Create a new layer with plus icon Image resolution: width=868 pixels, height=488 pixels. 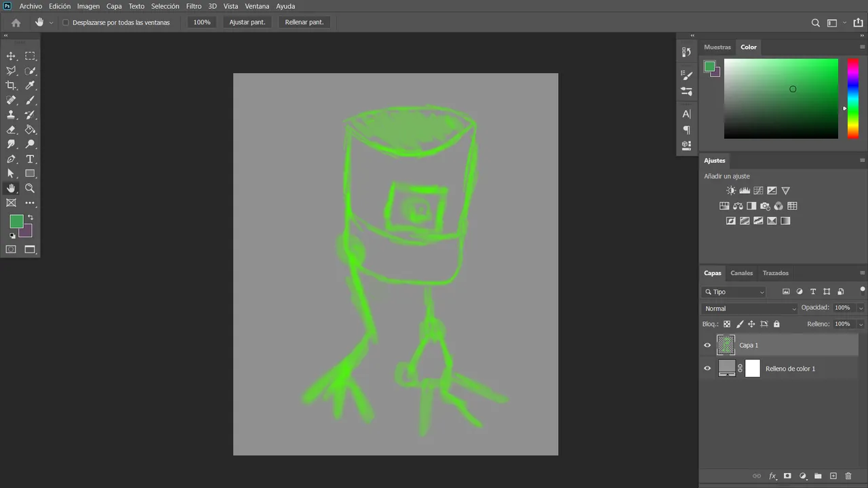coord(833,476)
